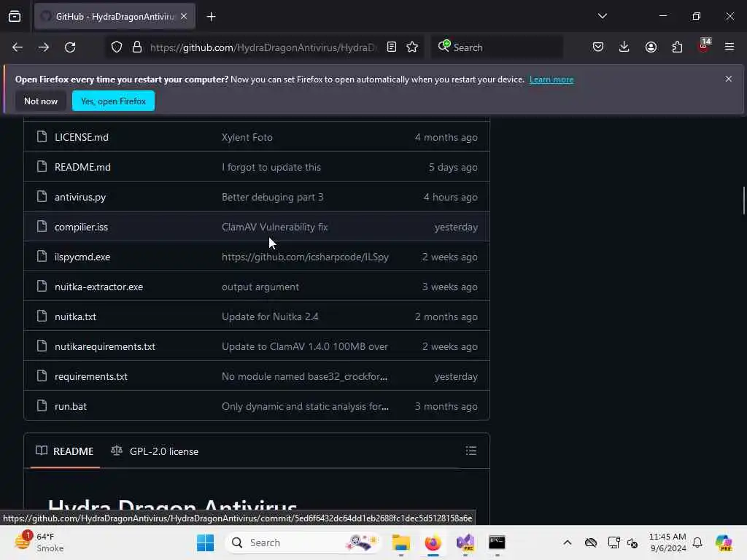Viewport: 747px width, 560px height.
Task: Expand the list all tabs chevron
Action: 602,16
